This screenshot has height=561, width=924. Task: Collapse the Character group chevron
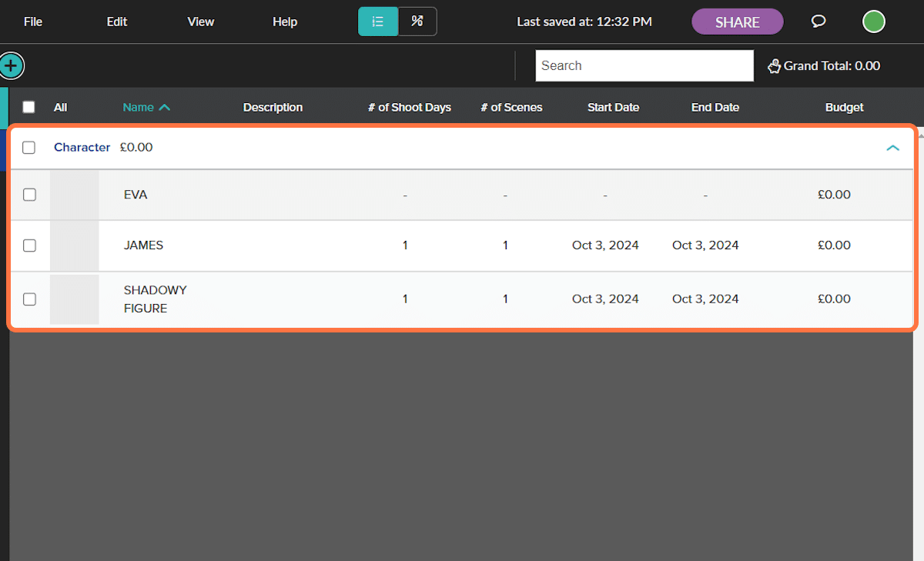point(892,148)
